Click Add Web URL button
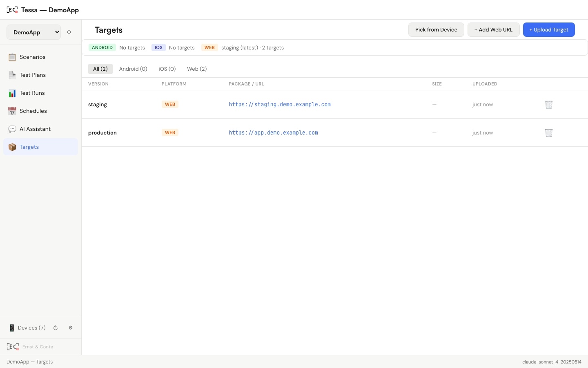This screenshot has height=368, width=588. point(493,29)
